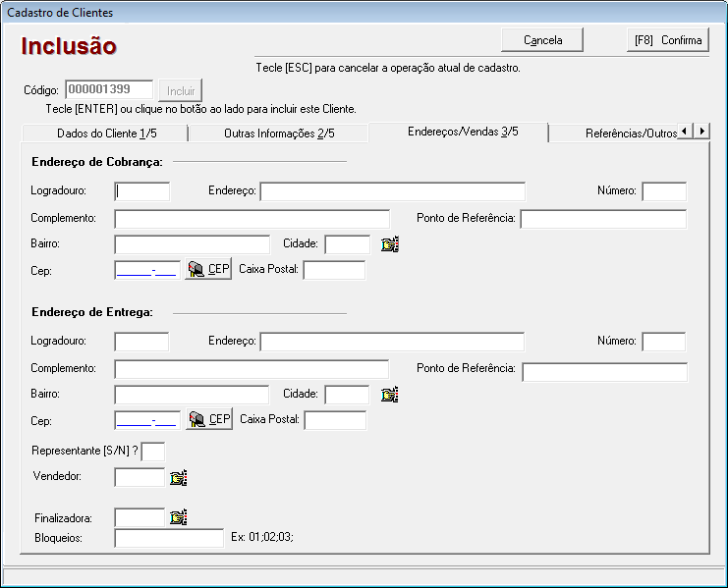Search CEP in the Entrega section
Image resolution: width=728 pixels, height=588 pixels.
[209, 420]
